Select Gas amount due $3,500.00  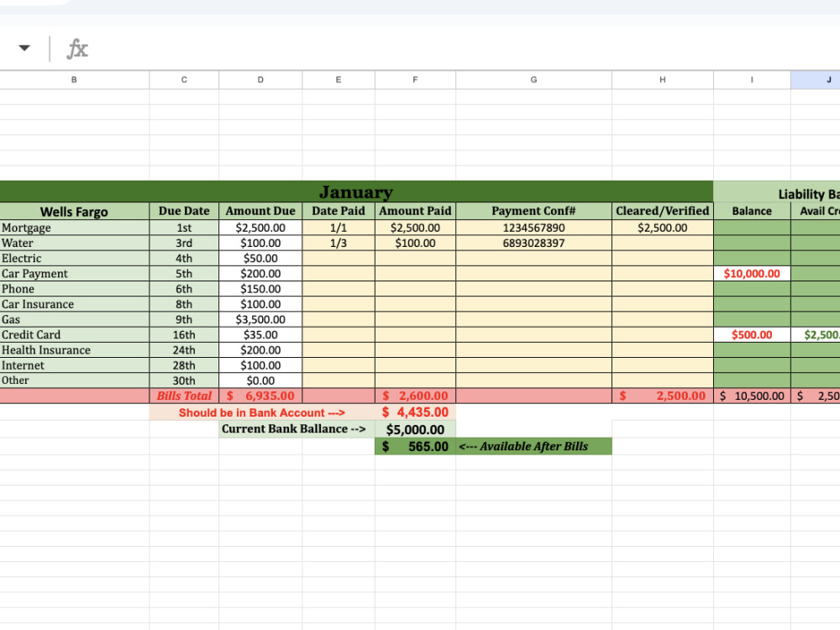260,320
